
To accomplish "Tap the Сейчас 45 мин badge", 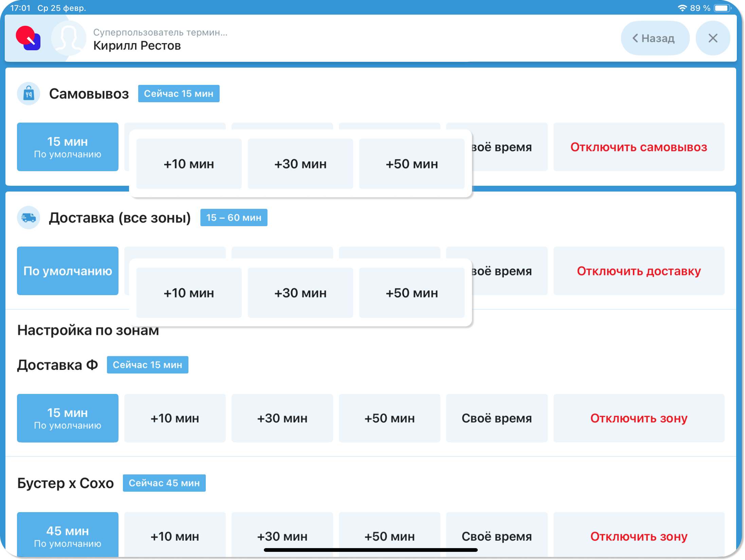I will (164, 483).
